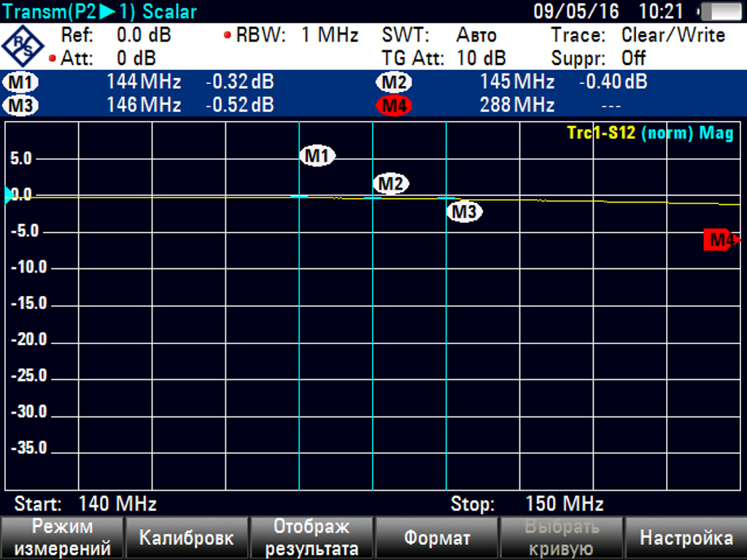747x560 pixels.
Task: Select the M3 marker label on trace
Action: pos(464,212)
